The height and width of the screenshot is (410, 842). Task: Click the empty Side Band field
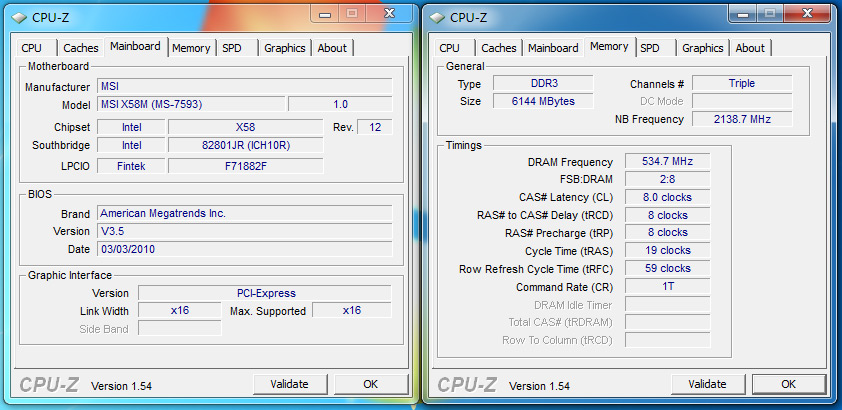(179, 328)
